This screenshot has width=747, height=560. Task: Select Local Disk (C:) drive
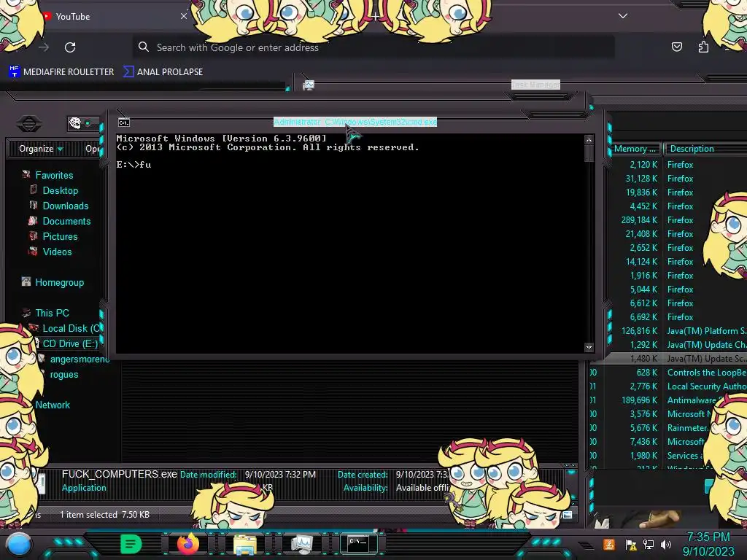click(71, 328)
